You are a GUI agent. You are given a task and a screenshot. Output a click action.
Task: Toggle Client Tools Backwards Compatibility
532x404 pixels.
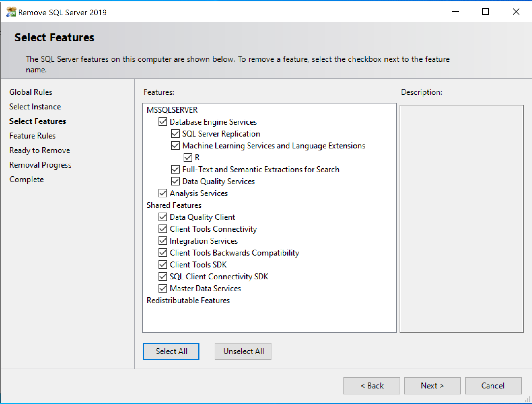(162, 253)
